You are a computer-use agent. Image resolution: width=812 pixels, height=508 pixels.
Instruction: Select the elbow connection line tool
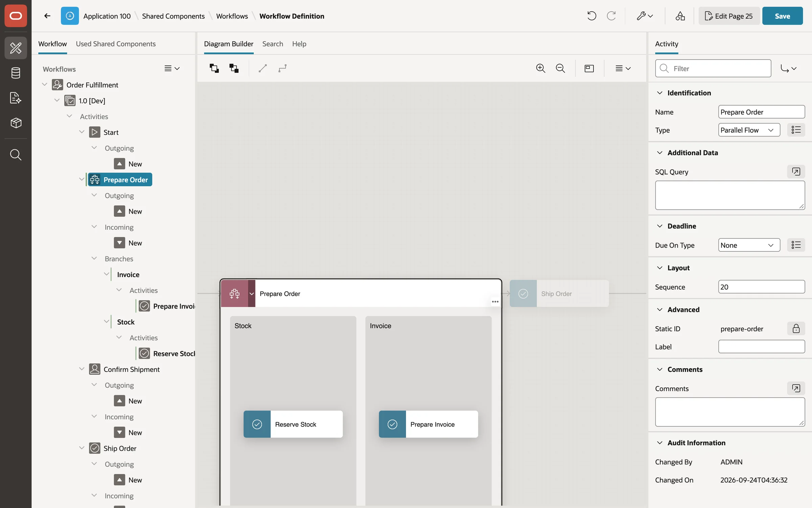(x=283, y=68)
